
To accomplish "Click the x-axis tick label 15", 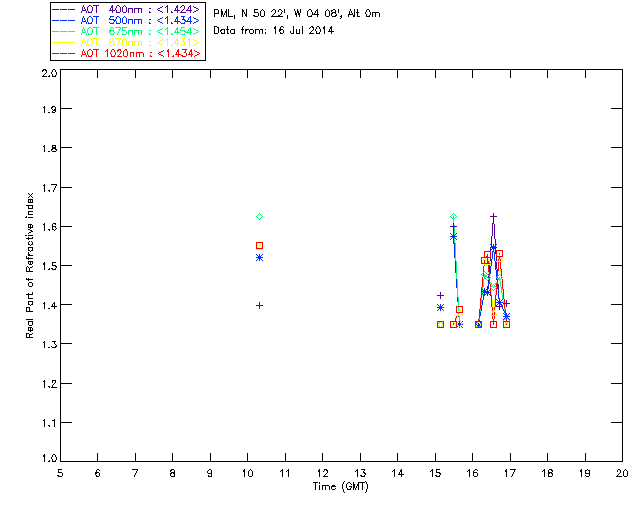I will pos(435,473).
